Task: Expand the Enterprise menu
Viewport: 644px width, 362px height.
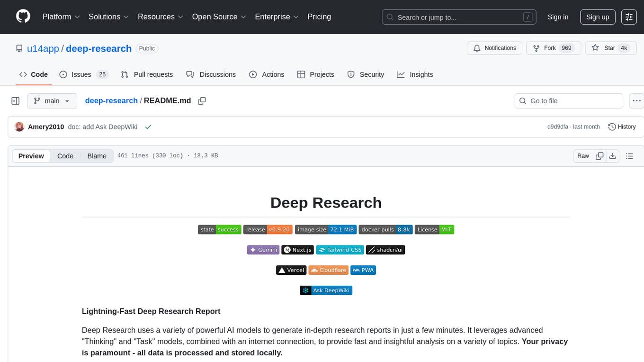Action: 277,17
